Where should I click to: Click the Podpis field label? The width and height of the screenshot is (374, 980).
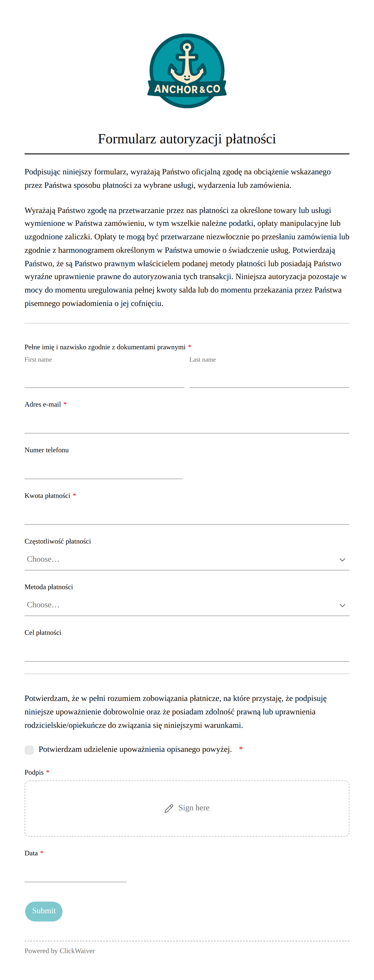(x=34, y=772)
